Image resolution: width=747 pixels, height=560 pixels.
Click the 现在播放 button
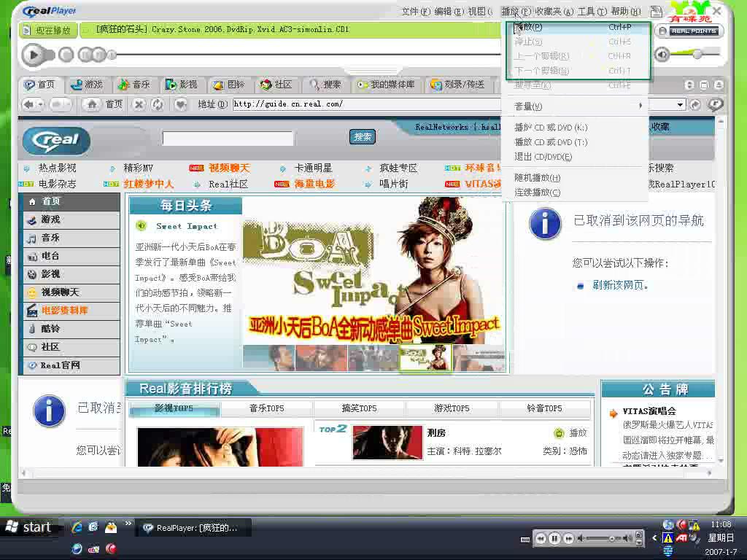point(47,31)
